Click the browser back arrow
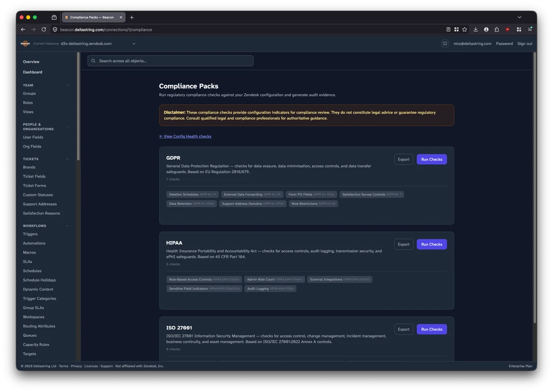This screenshot has height=392, width=553. [23, 30]
